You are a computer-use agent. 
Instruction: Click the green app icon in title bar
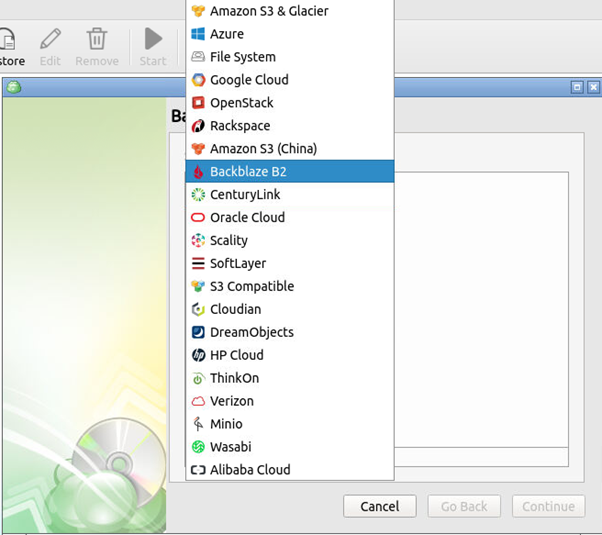click(x=14, y=87)
